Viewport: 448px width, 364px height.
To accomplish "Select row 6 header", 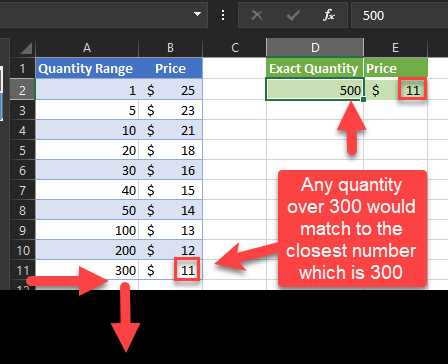I will pyautogui.click(x=22, y=170).
